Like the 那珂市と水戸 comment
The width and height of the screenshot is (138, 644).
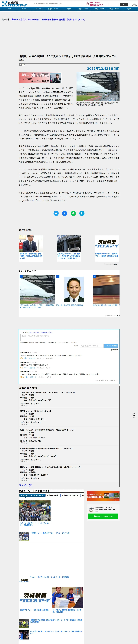tap(21, 368)
